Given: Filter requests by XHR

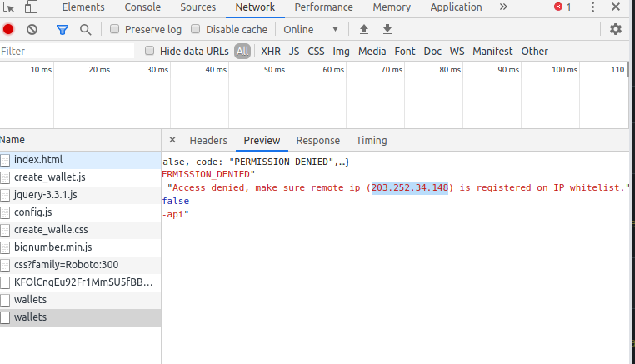Looking at the screenshot, I should click(x=271, y=52).
